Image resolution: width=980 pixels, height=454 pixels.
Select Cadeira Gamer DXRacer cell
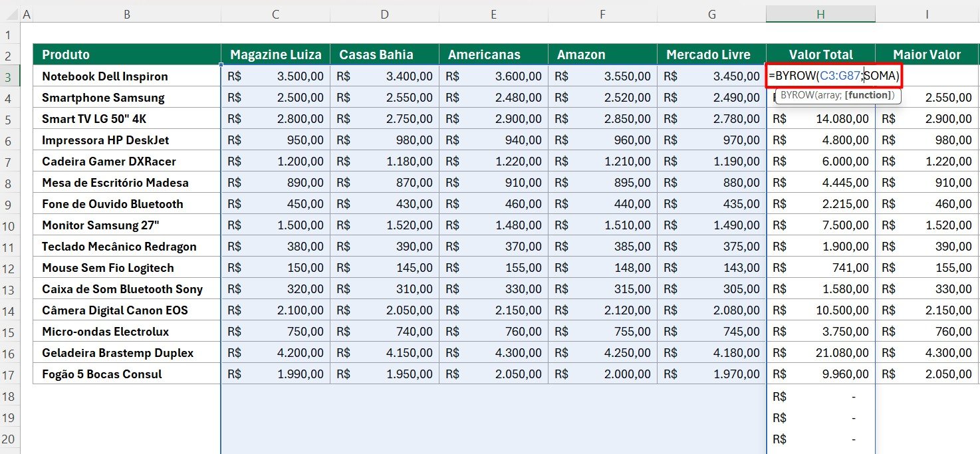[127, 161]
